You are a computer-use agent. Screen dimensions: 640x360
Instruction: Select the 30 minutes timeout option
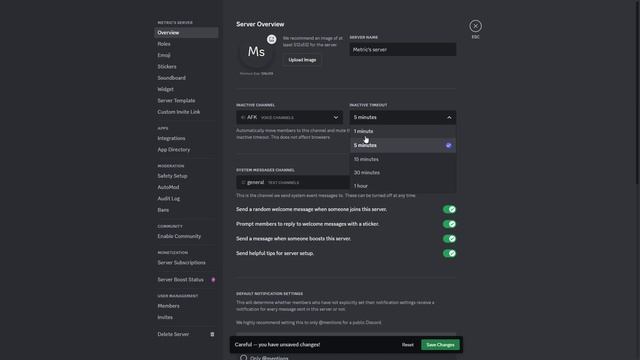pos(402,173)
